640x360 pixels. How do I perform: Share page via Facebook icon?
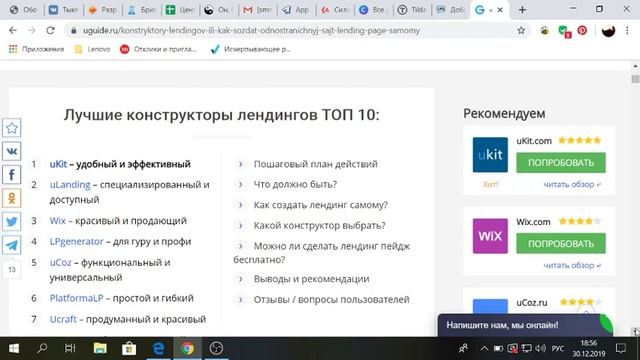(11, 175)
